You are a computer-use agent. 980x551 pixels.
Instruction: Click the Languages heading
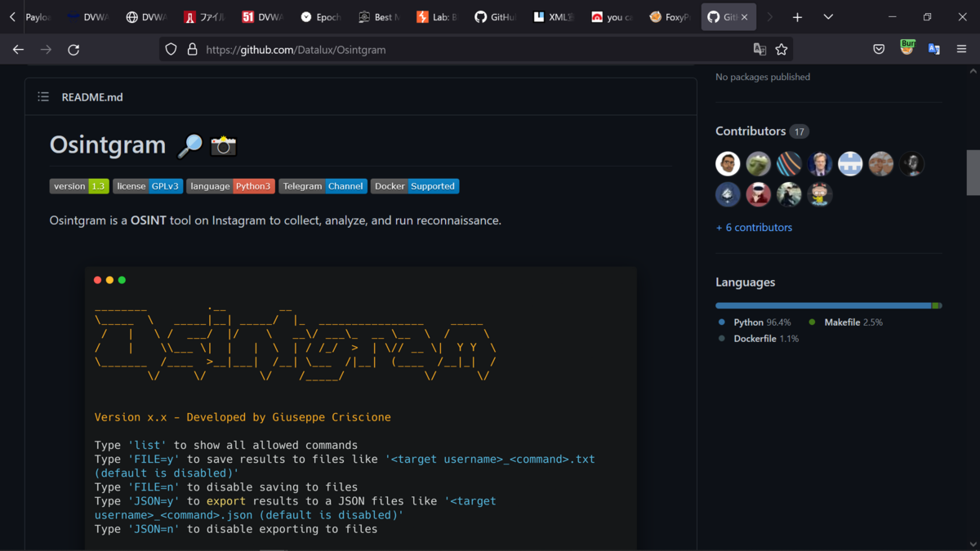746,282
